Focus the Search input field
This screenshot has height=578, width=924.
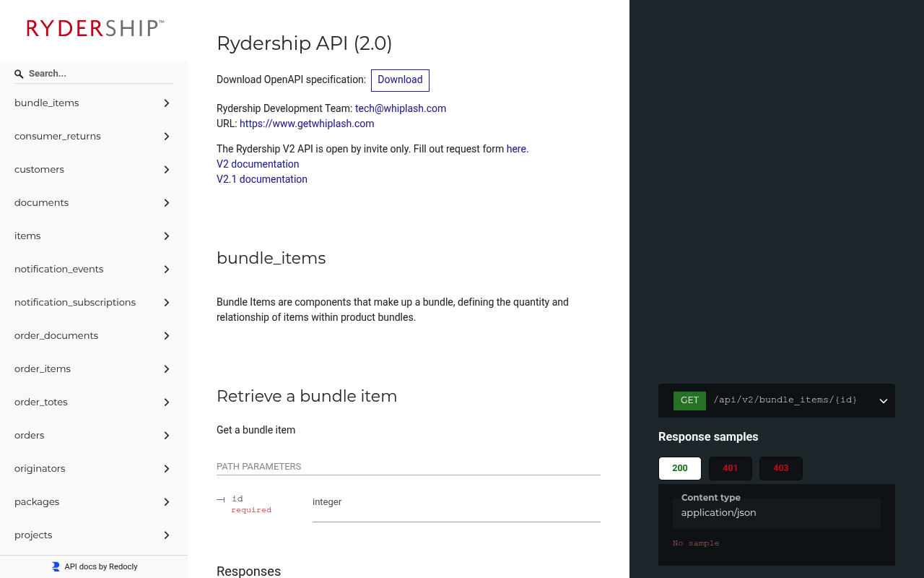point(94,74)
